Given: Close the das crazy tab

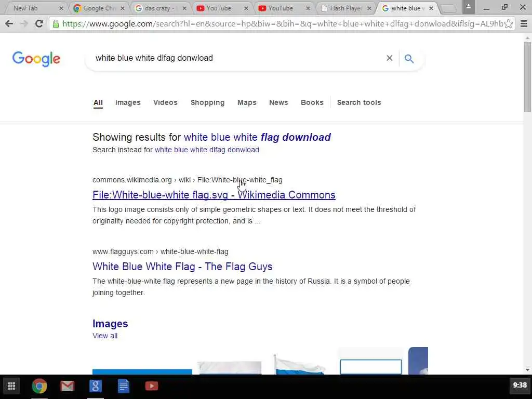Looking at the screenshot, I should pos(184,8).
